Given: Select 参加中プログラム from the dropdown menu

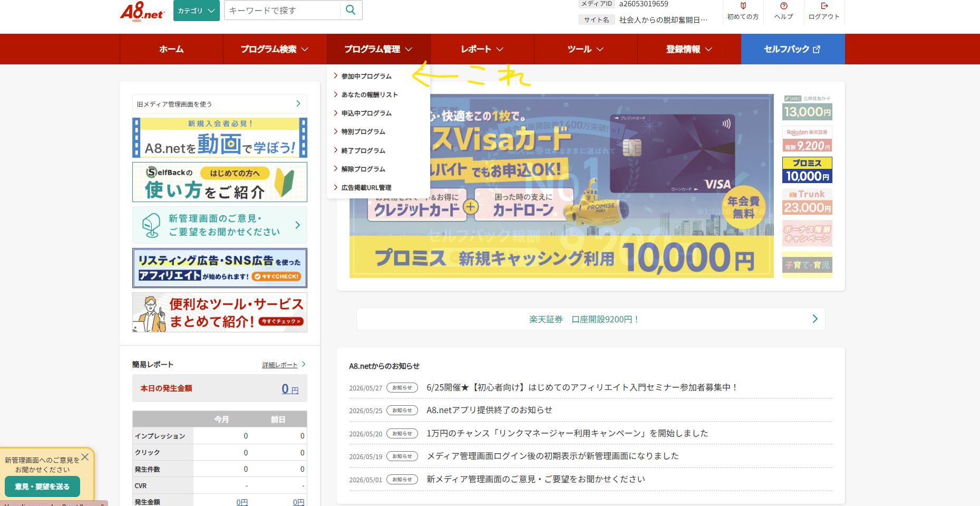Looking at the screenshot, I should [x=366, y=77].
